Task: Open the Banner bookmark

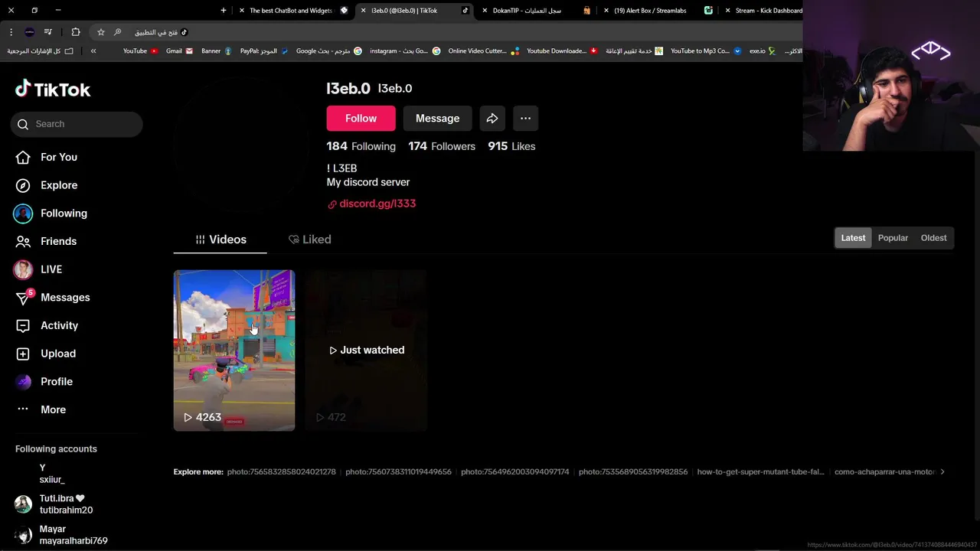Action: [216, 51]
